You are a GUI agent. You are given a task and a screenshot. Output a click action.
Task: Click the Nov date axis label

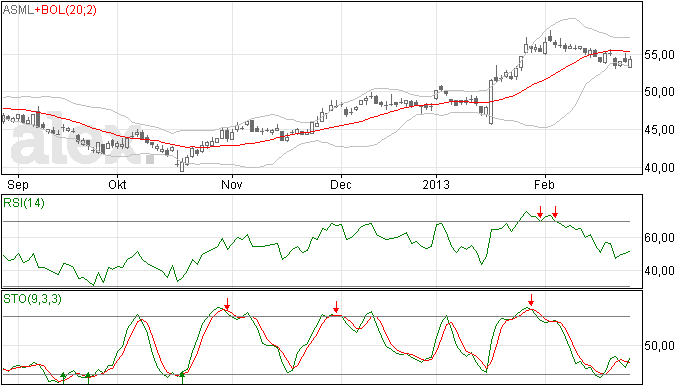click(231, 184)
